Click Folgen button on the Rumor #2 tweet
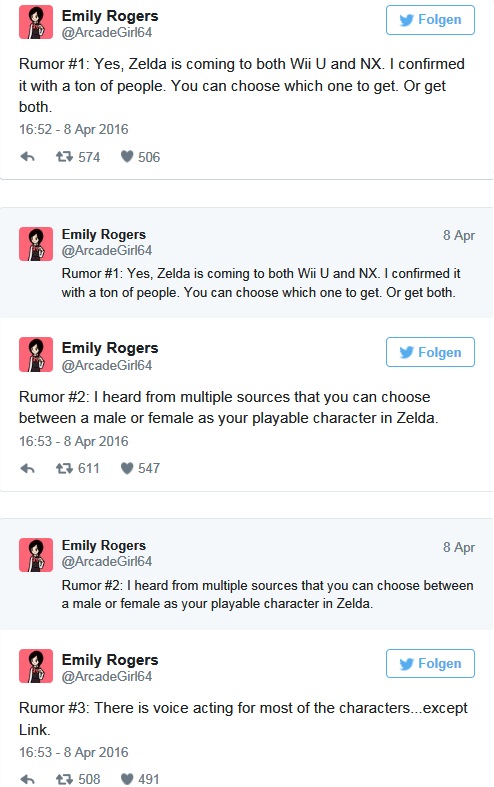The width and height of the screenshot is (494, 787). click(430, 352)
